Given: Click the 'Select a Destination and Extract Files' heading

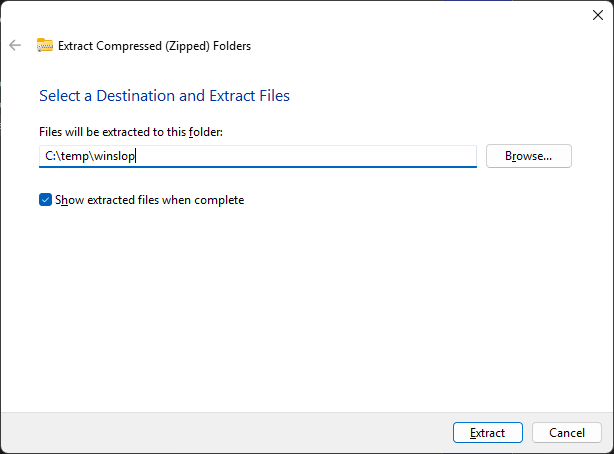Looking at the screenshot, I should tap(164, 96).
